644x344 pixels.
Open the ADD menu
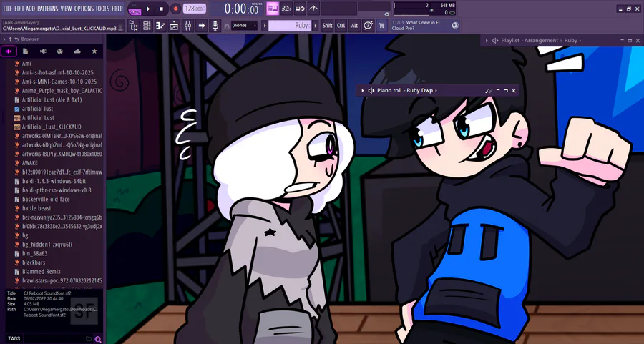pos(30,9)
